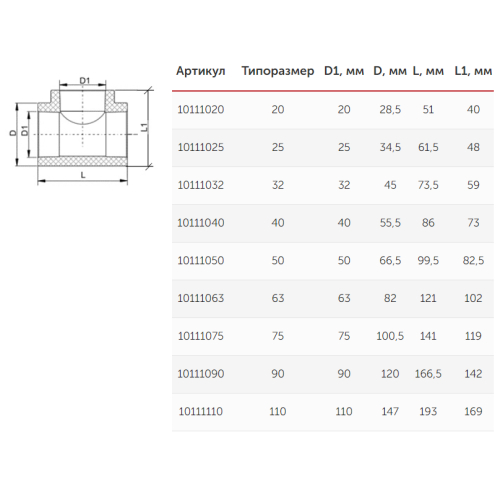The width and height of the screenshot is (500, 500).
Task: Click the D, мм column header
Action: point(390,71)
